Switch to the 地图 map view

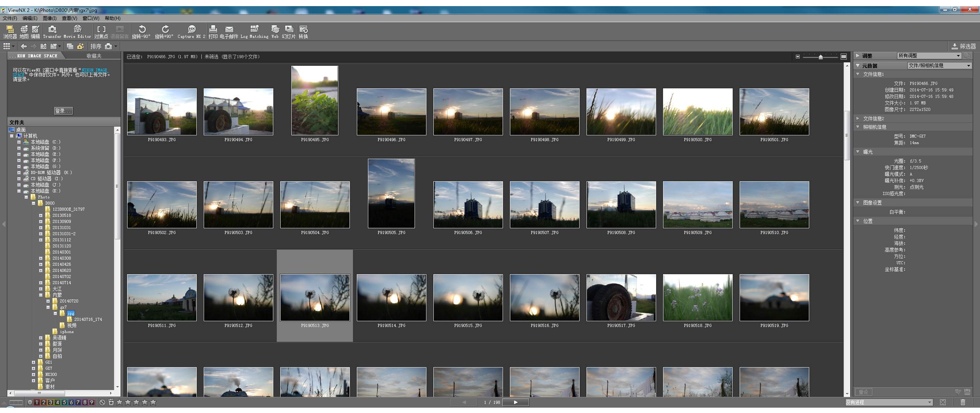pyautogui.click(x=24, y=32)
